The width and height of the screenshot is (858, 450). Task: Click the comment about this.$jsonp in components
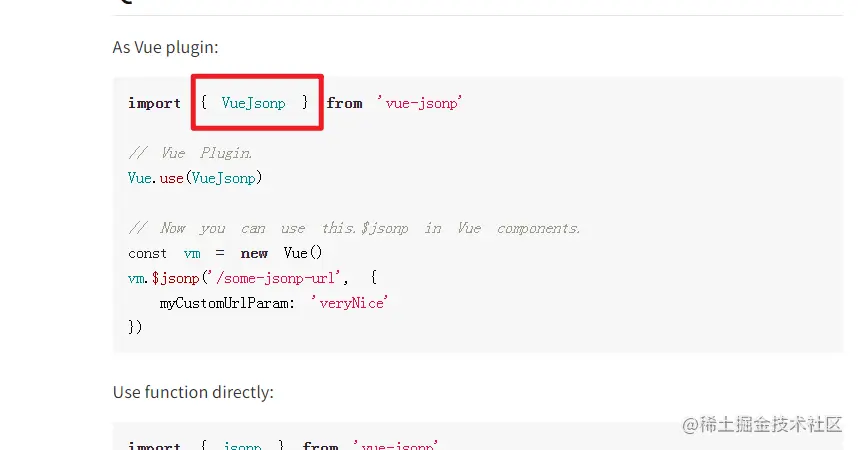pos(354,228)
